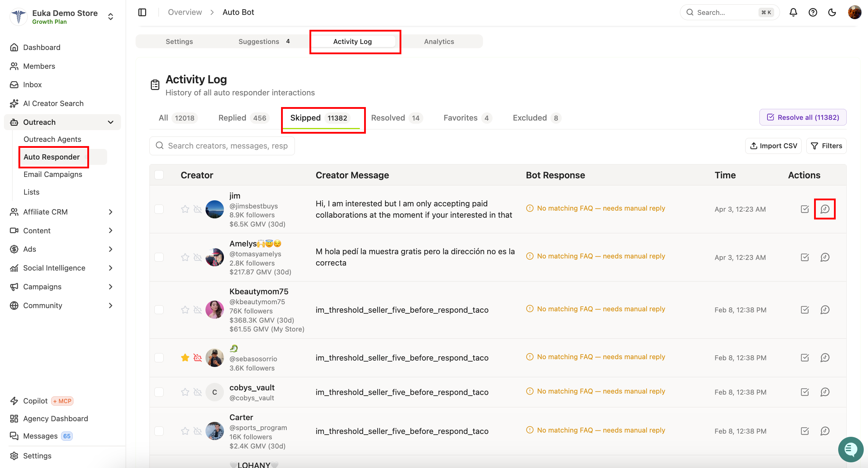
Task: Expand Content menu
Action: pyautogui.click(x=111, y=230)
